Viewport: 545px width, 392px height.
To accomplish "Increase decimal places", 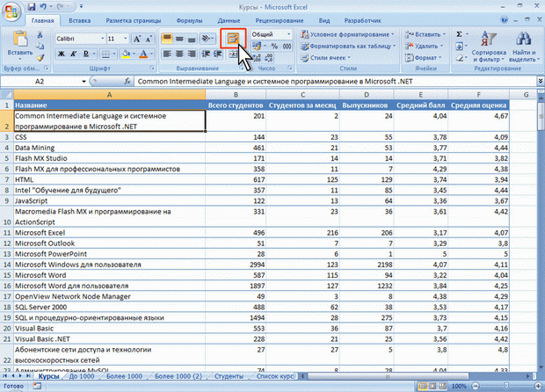I will click(x=258, y=58).
